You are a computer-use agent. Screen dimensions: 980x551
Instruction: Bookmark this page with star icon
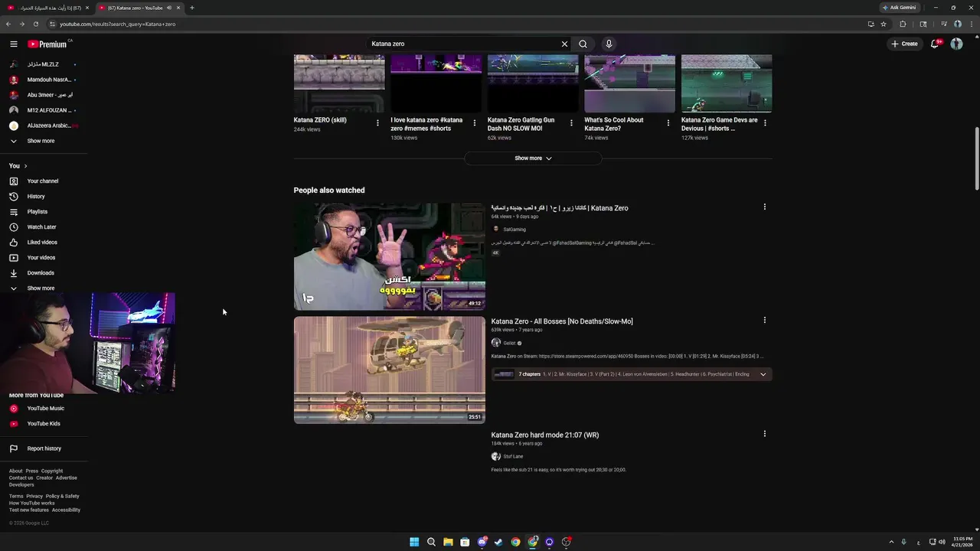(884, 24)
